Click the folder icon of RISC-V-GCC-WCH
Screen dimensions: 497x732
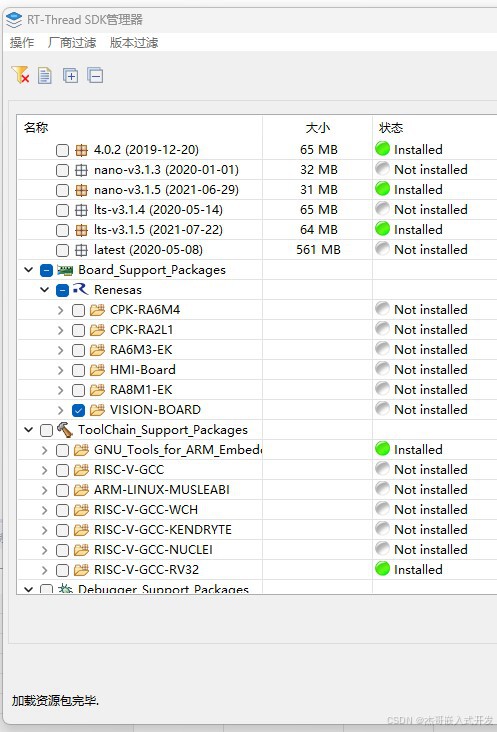81,510
